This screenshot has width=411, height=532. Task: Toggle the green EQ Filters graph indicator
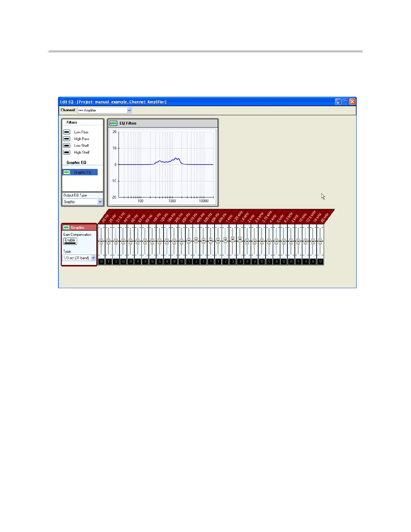click(x=113, y=123)
